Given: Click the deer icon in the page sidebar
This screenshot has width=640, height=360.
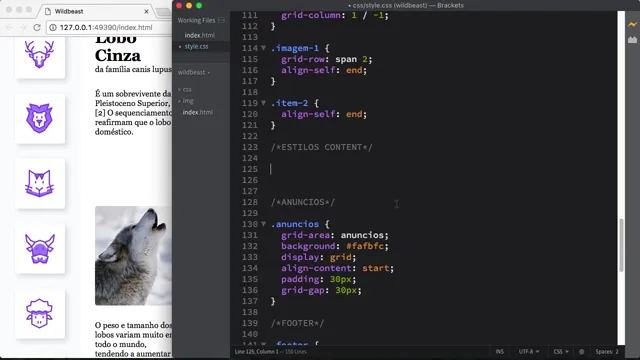Looking at the screenshot, I should [40, 54].
